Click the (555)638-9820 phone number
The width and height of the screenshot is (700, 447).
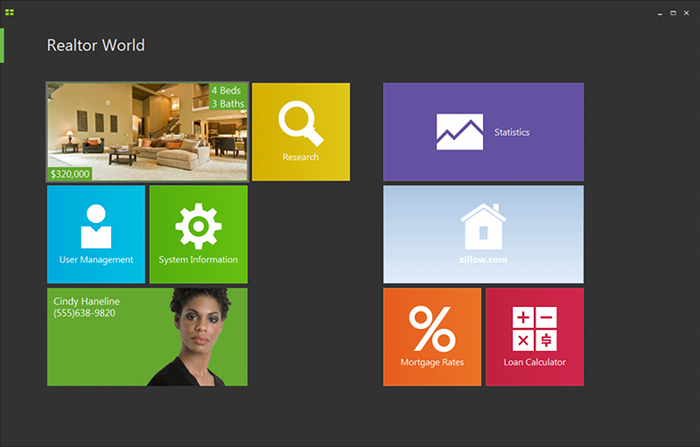(x=84, y=313)
